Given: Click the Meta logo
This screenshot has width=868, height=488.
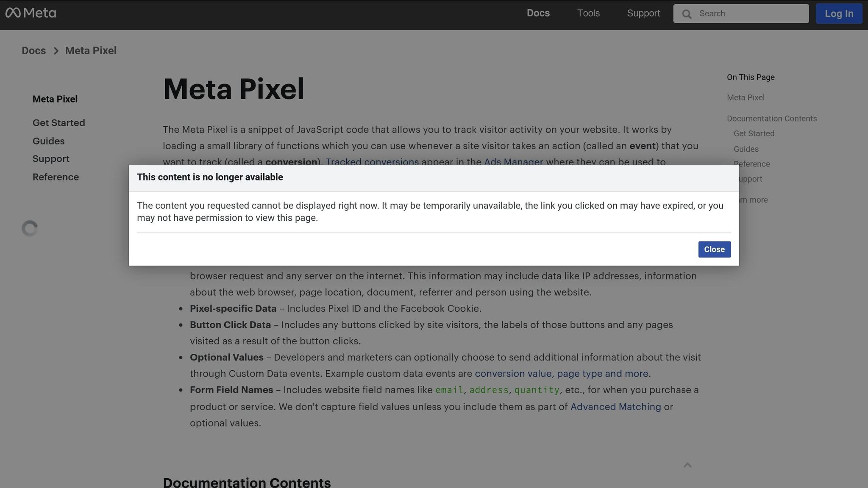Looking at the screenshot, I should click(x=31, y=13).
